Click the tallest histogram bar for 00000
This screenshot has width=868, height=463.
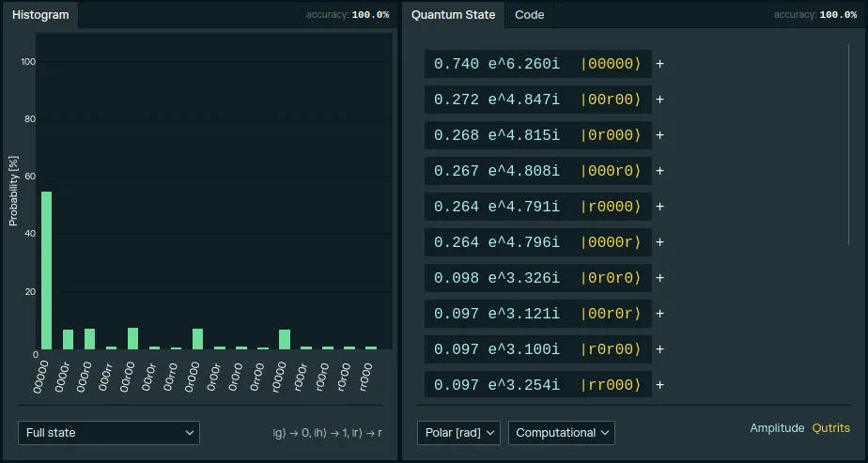coord(46,270)
